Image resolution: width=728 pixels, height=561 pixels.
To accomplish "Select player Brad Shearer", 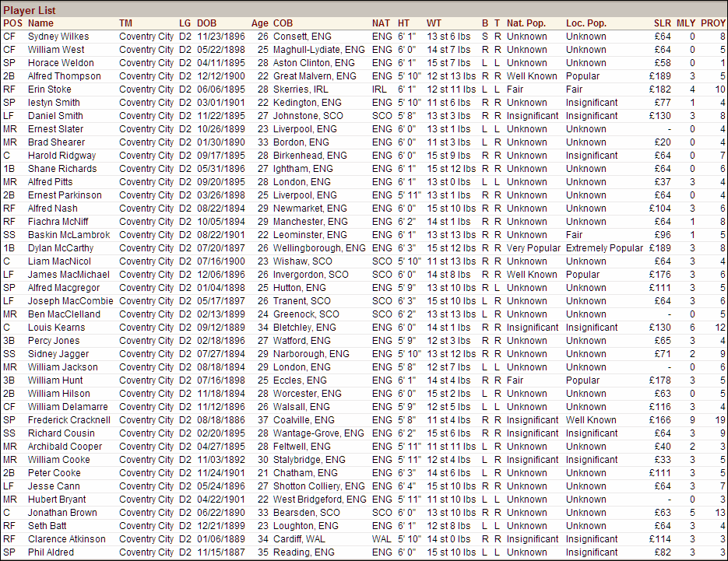I will (56, 142).
